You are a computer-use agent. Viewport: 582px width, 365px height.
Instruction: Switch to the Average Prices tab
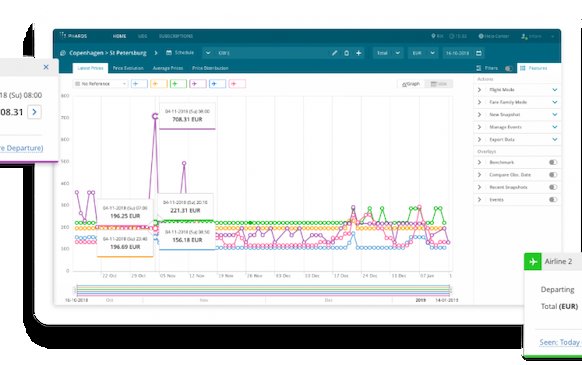[x=168, y=68]
